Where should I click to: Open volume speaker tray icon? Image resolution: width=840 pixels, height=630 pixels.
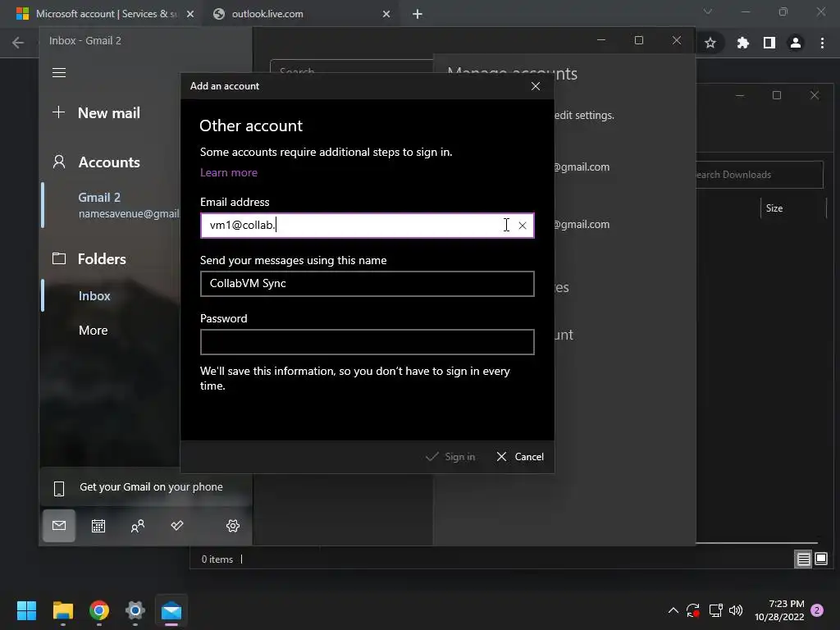(736, 610)
